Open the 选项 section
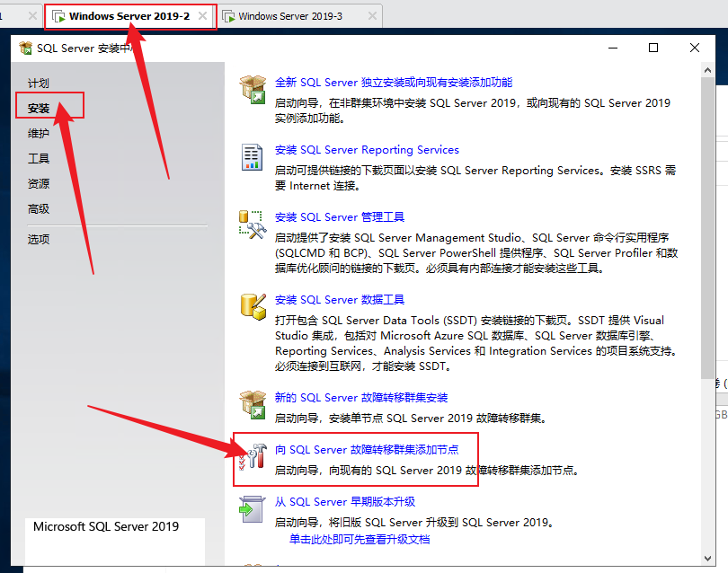 click(x=39, y=240)
